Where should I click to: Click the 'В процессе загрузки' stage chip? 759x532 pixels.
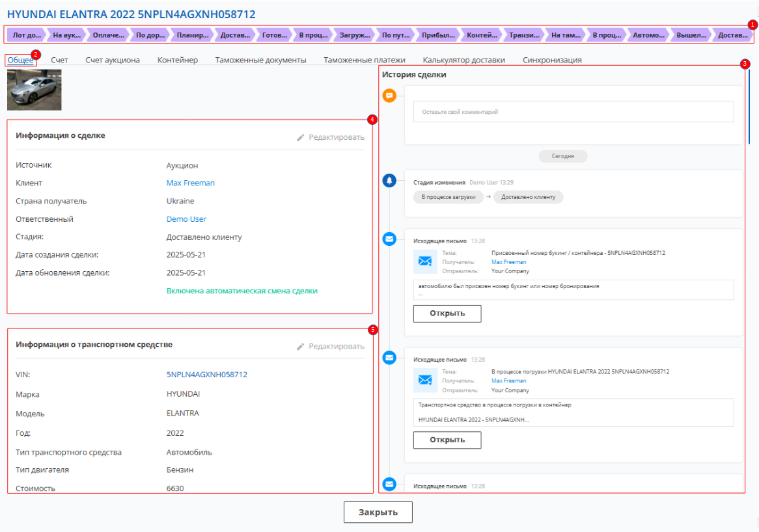tap(448, 197)
